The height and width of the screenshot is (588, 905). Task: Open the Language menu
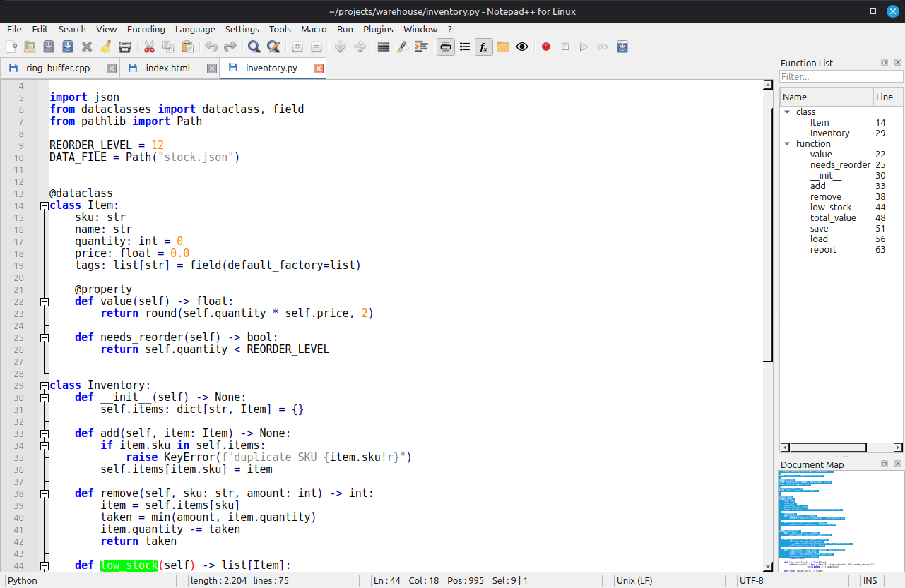click(195, 29)
